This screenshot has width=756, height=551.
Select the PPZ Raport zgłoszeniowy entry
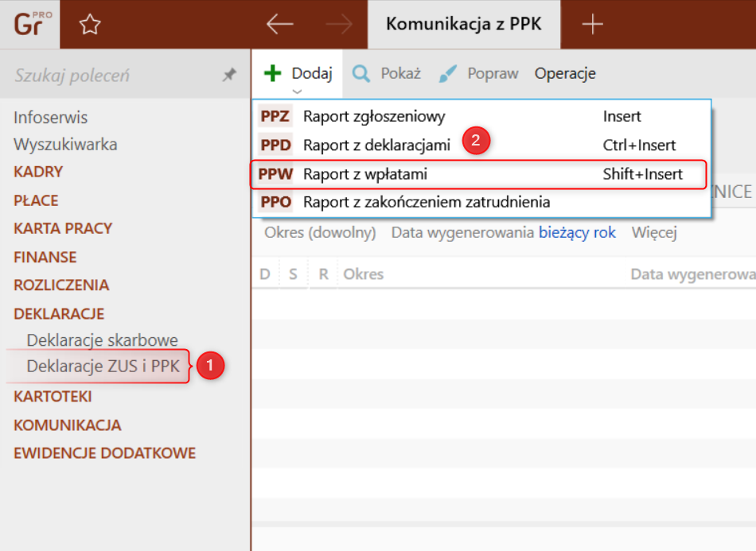pyautogui.click(x=374, y=116)
